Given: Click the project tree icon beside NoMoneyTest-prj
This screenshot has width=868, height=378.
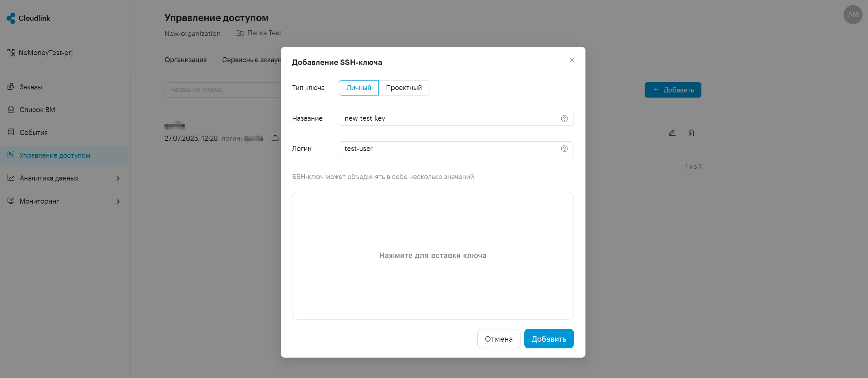Looking at the screenshot, I should [x=11, y=53].
